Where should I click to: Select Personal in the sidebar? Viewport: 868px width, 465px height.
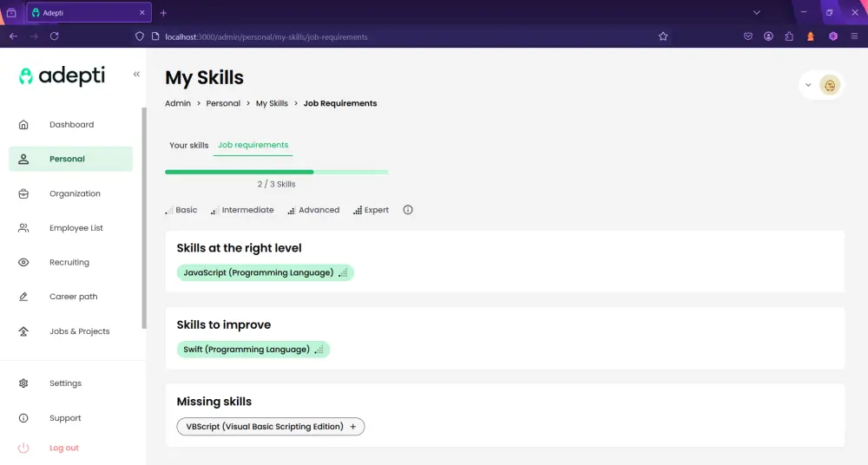pos(71,159)
